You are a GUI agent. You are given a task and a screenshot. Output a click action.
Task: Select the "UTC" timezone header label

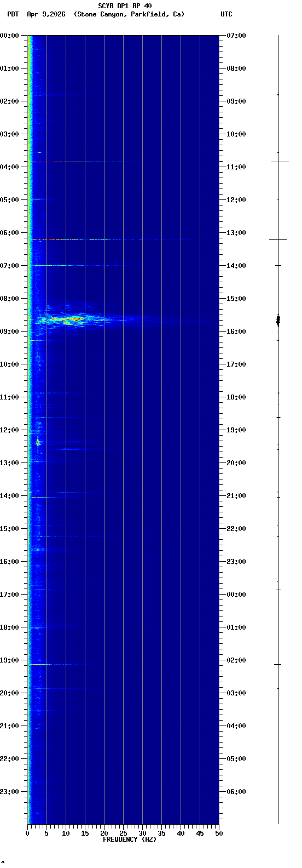[x=226, y=14]
